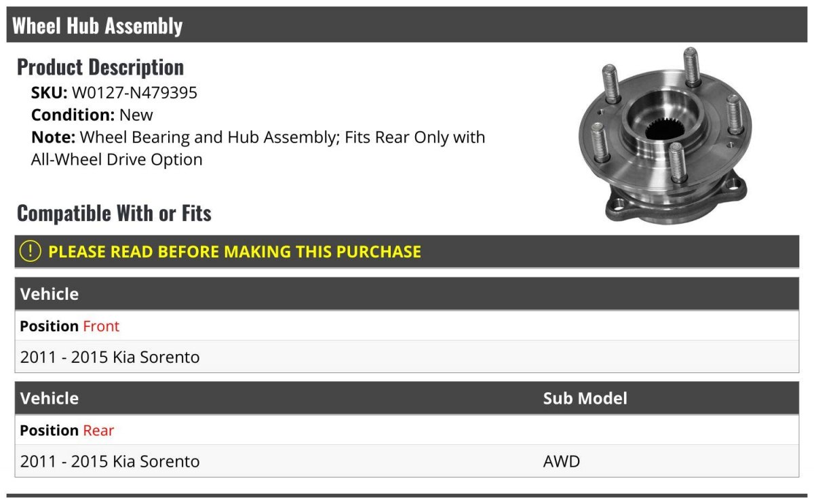Click the Wheel Hub Assembly title bar

(98, 26)
